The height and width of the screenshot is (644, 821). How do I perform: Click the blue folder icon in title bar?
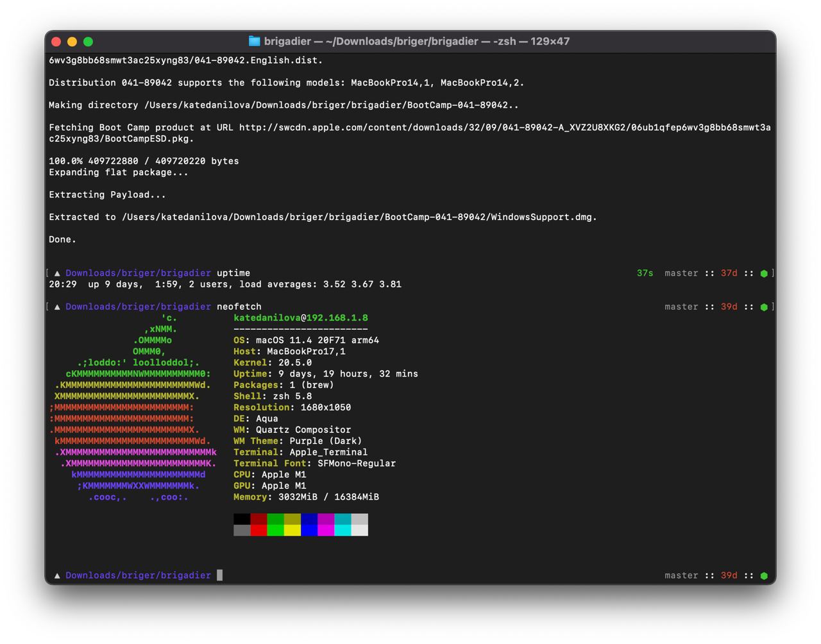[254, 41]
